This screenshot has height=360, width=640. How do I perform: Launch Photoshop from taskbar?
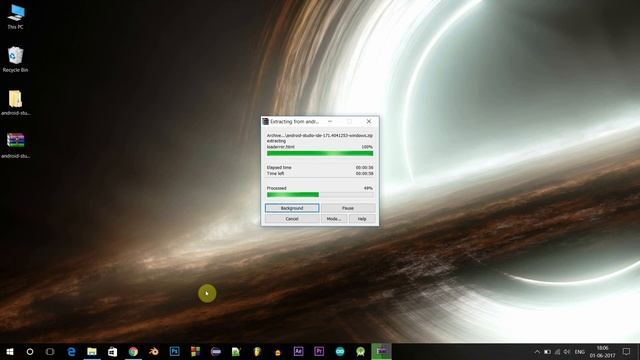coord(175,351)
